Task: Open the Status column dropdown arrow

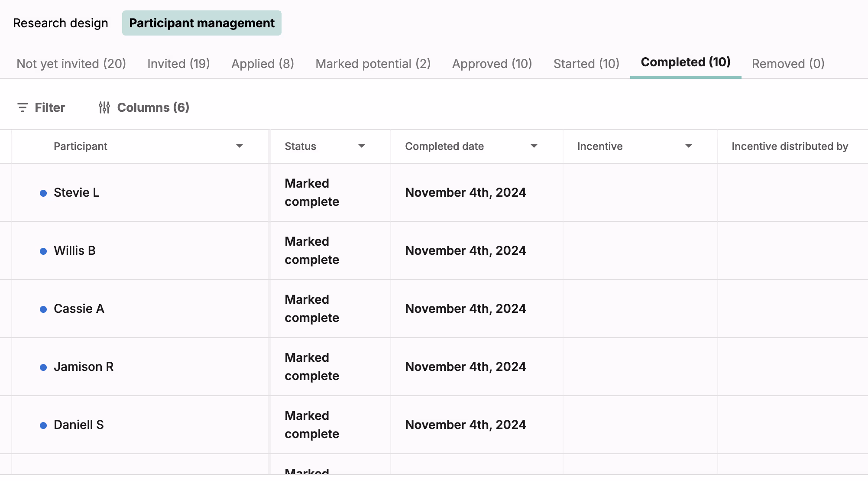Action: click(361, 146)
